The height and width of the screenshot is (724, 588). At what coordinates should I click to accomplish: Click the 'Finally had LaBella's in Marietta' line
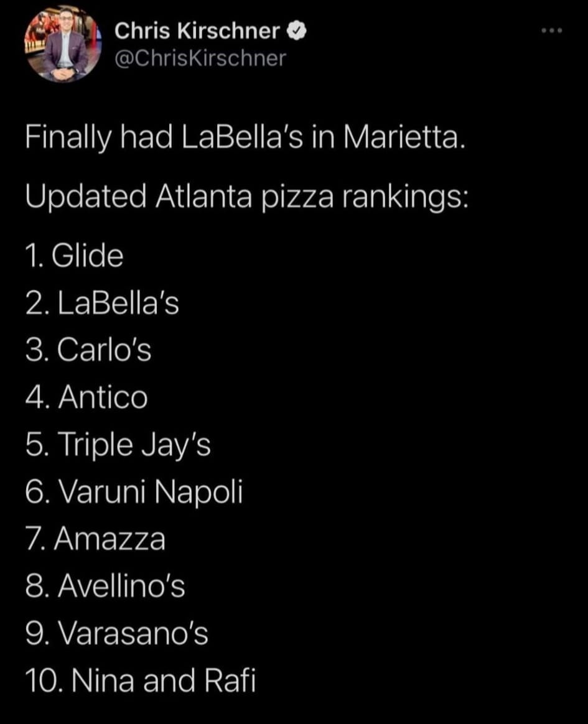click(x=245, y=137)
